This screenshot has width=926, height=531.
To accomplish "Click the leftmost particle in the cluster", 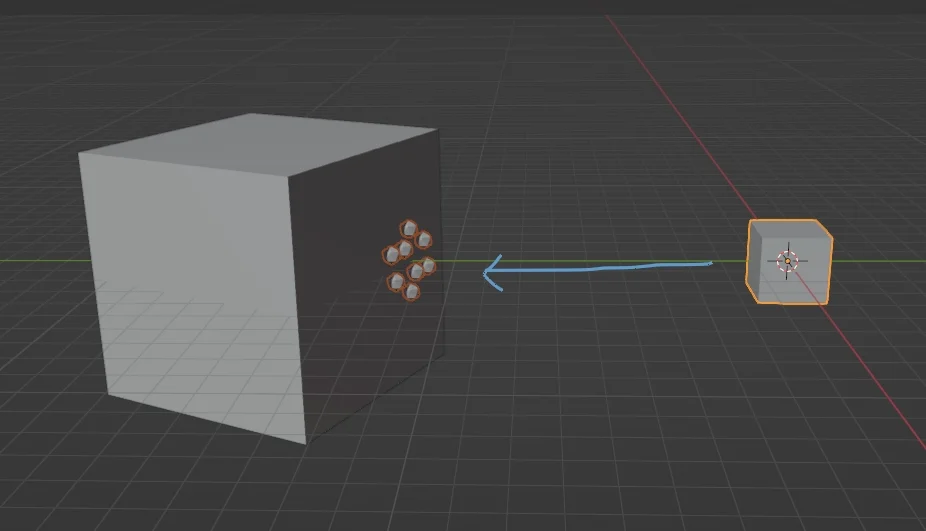I will 392,255.
